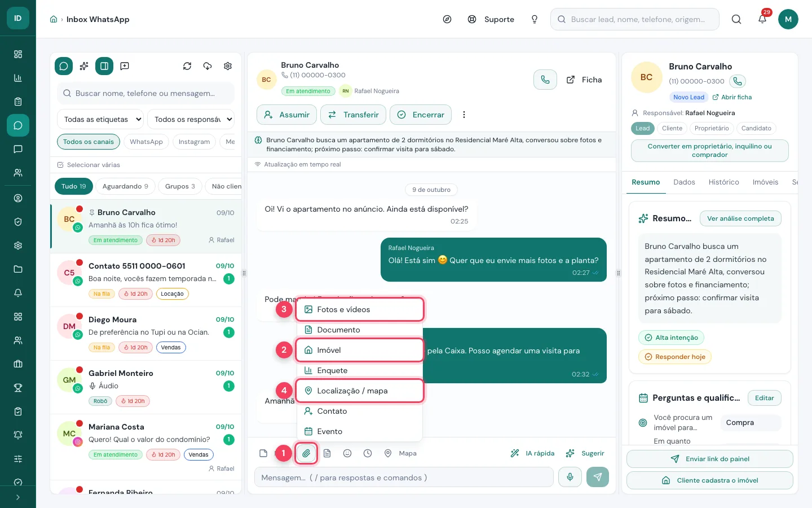The height and width of the screenshot is (508, 812).
Task: Open the Abrir ficha link
Action: pos(732,97)
